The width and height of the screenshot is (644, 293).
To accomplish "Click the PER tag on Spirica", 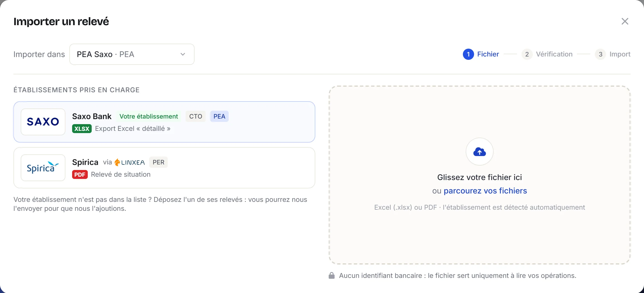I will pyautogui.click(x=158, y=162).
